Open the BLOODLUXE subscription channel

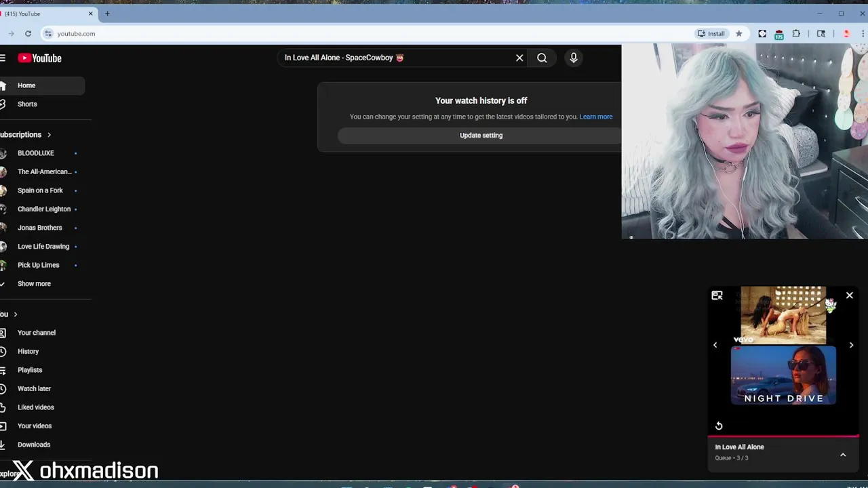pyautogui.click(x=36, y=153)
